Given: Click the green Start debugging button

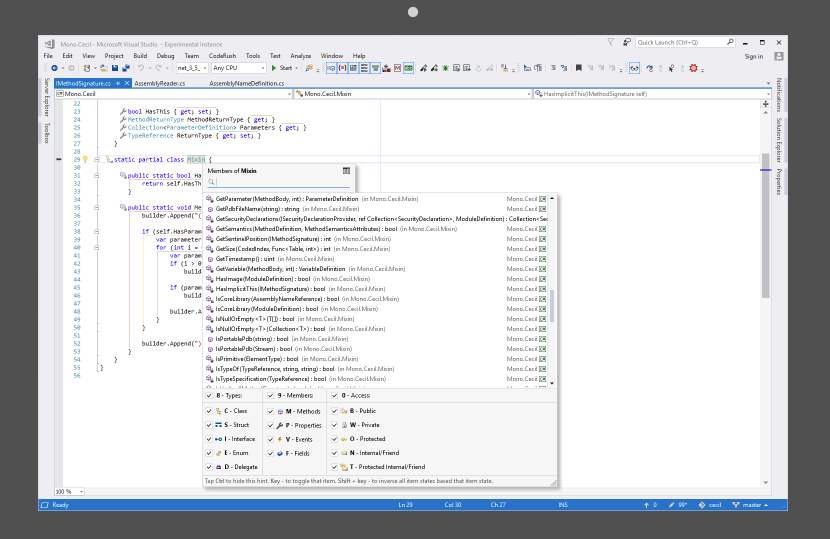Looking at the screenshot, I should [x=282, y=68].
